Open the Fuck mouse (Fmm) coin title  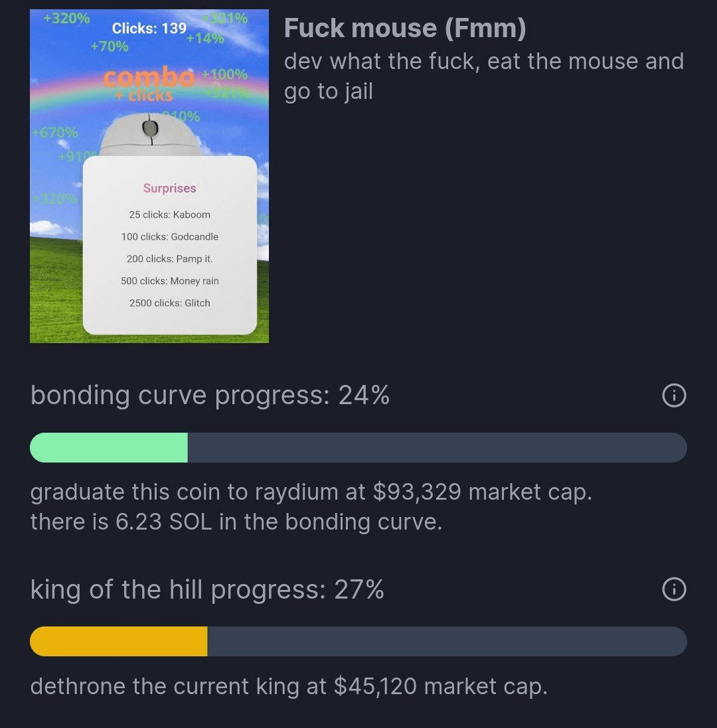(404, 29)
